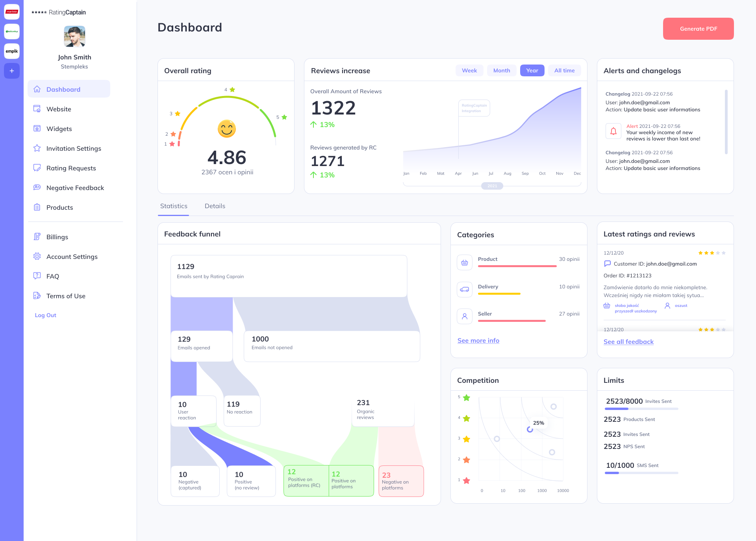Click the Billings document icon

[x=37, y=237]
